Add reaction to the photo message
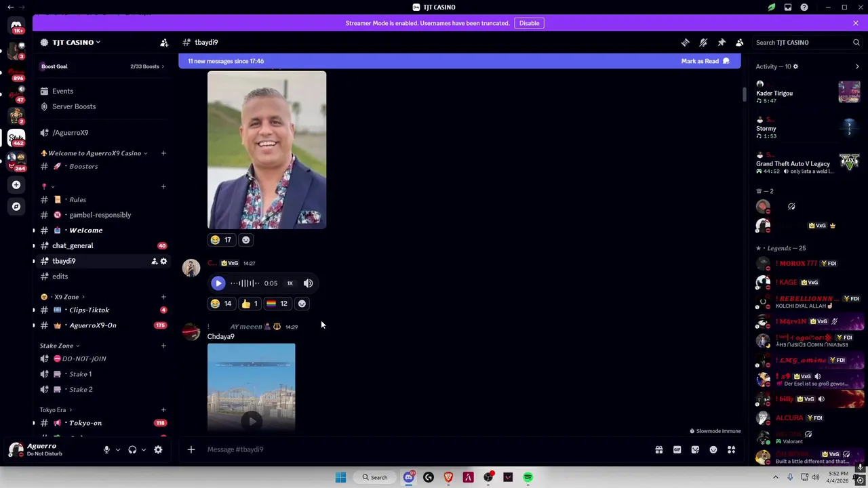Screen dimensions: 868x488 [245, 239]
